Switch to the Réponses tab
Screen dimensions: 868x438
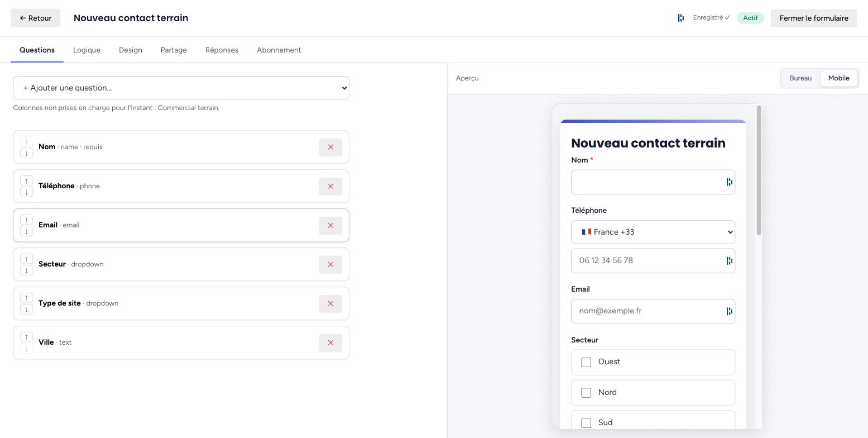pyautogui.click(x=222, y=50)
